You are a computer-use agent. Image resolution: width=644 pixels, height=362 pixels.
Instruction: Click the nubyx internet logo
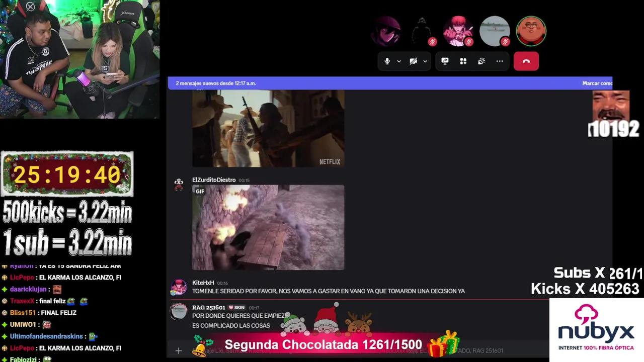click(x=597, y=327)
